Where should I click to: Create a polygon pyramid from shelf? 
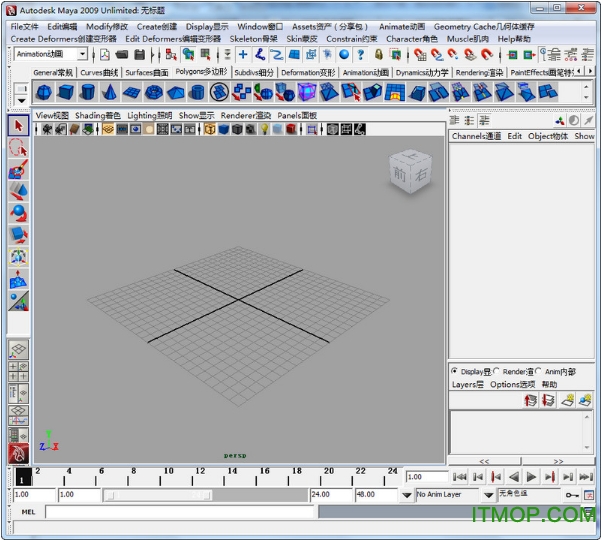pyautogui.click(x=175, y=92)
